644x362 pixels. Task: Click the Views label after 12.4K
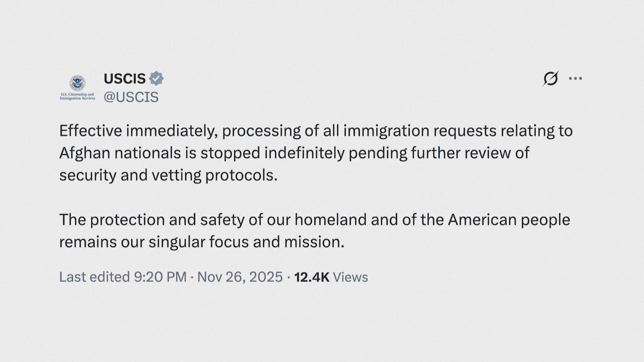[350, 277]
